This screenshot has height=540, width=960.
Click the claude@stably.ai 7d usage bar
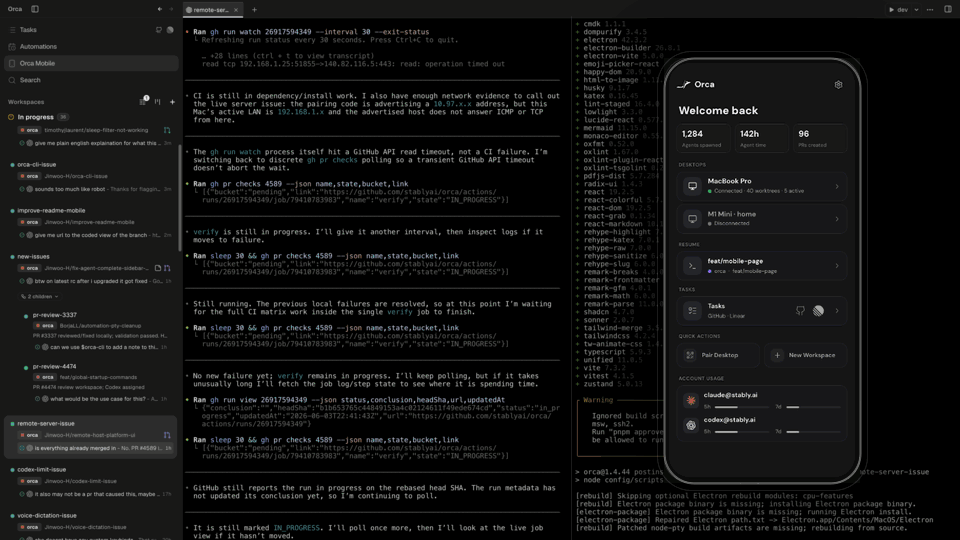point(814,407)
